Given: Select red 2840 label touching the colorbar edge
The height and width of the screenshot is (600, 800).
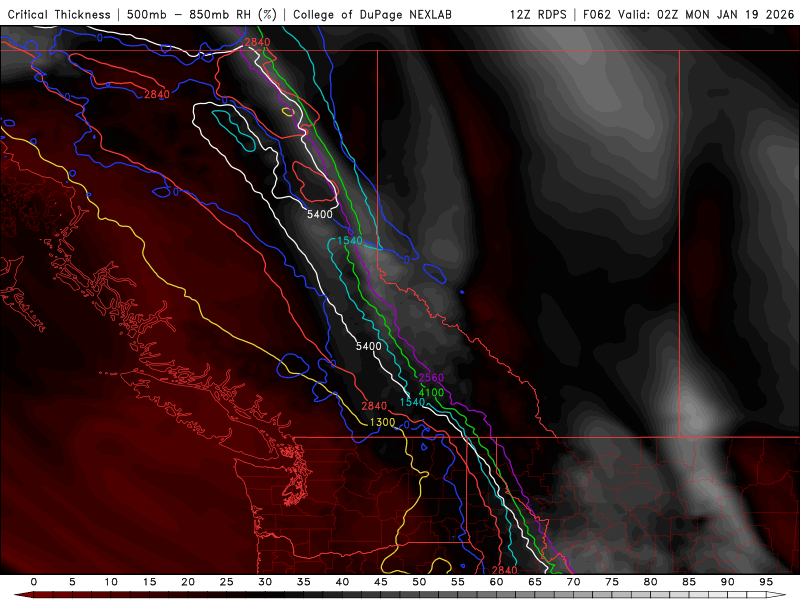Looking at the screenshot, I should [x=505, y=570].
